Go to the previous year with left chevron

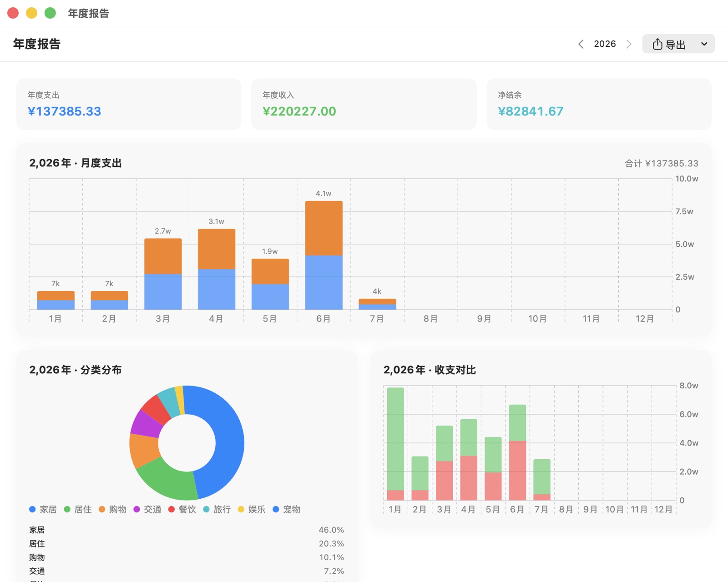tap(581, 44)
